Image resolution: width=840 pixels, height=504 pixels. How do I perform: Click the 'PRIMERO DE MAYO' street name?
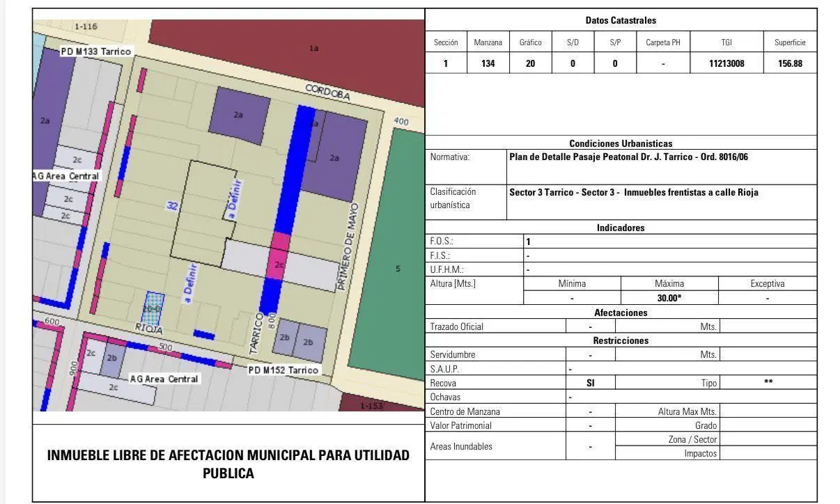(347, 246)
